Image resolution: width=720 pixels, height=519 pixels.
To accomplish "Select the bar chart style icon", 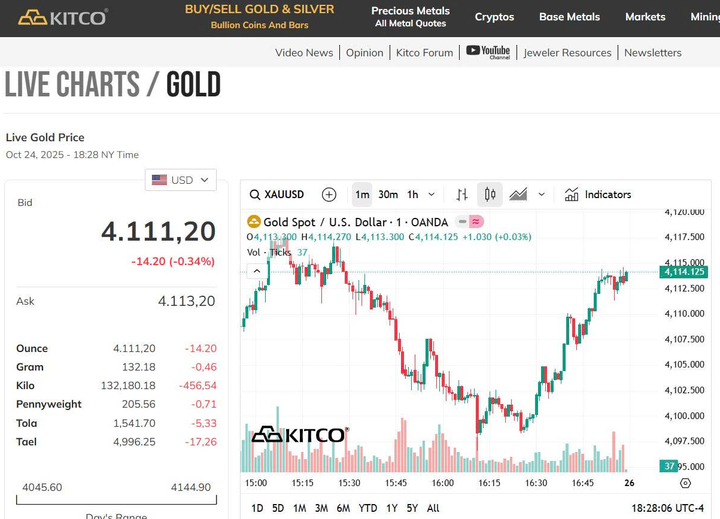I will pos(462,195).
